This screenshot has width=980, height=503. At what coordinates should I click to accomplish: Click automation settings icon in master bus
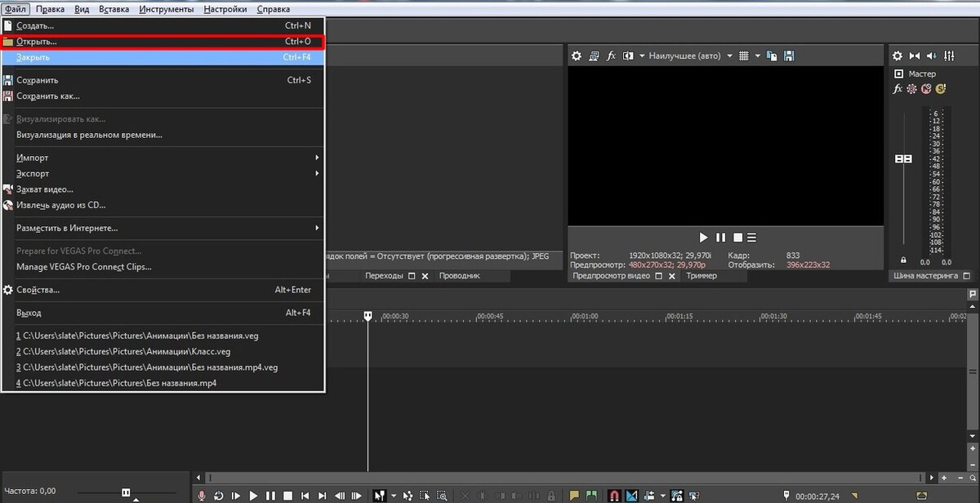click(911, 89)
